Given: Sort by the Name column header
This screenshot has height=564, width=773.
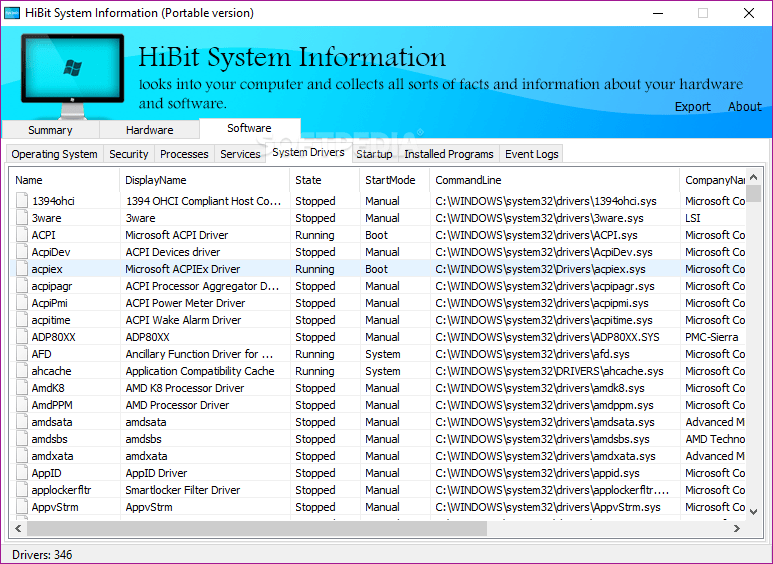Looking at the screenshot, I should click(x=65, y=180).
